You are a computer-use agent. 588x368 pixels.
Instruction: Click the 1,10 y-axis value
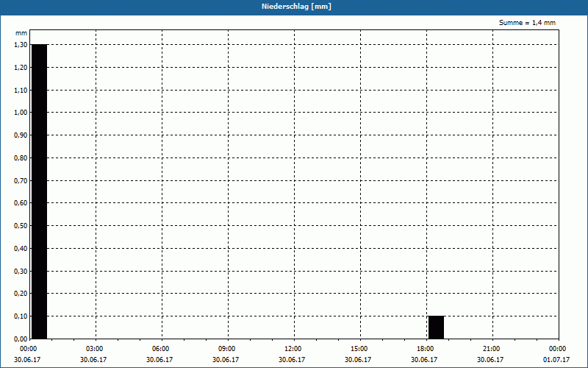21,90
